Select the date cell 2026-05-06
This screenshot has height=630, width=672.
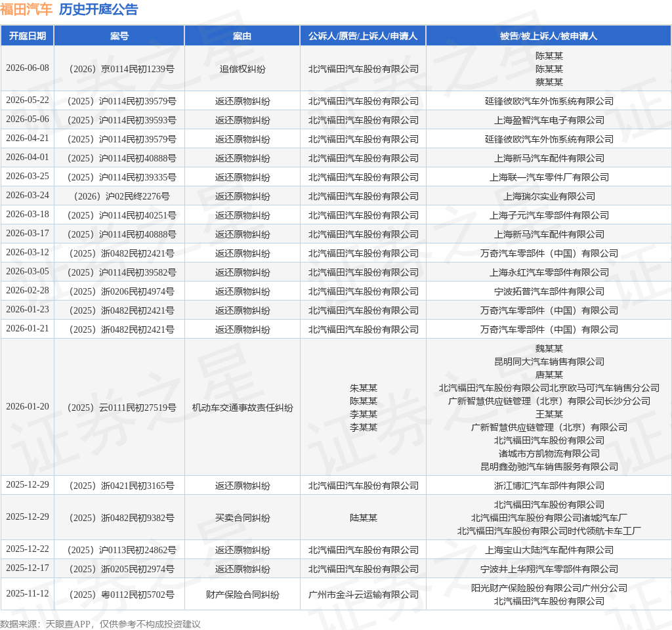(28, 119)
